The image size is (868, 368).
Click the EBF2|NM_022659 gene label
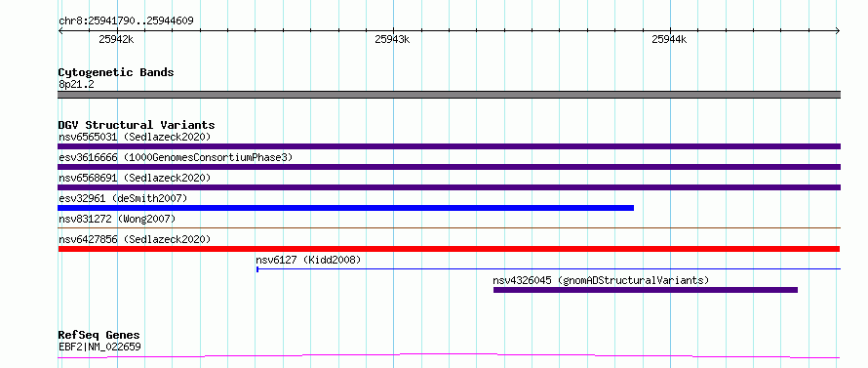[99, 347]
